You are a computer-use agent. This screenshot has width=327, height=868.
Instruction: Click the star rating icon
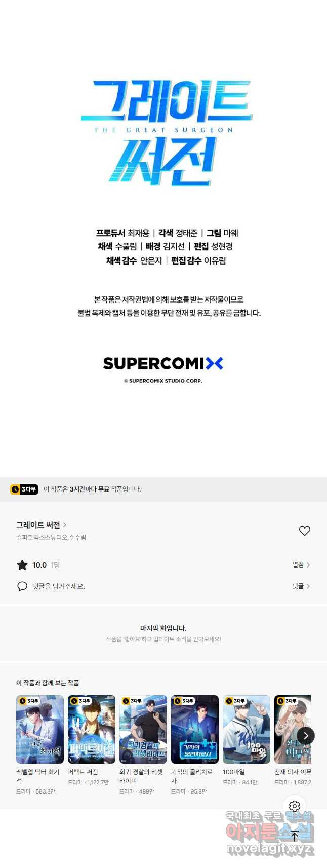click(x=22, y=565)
